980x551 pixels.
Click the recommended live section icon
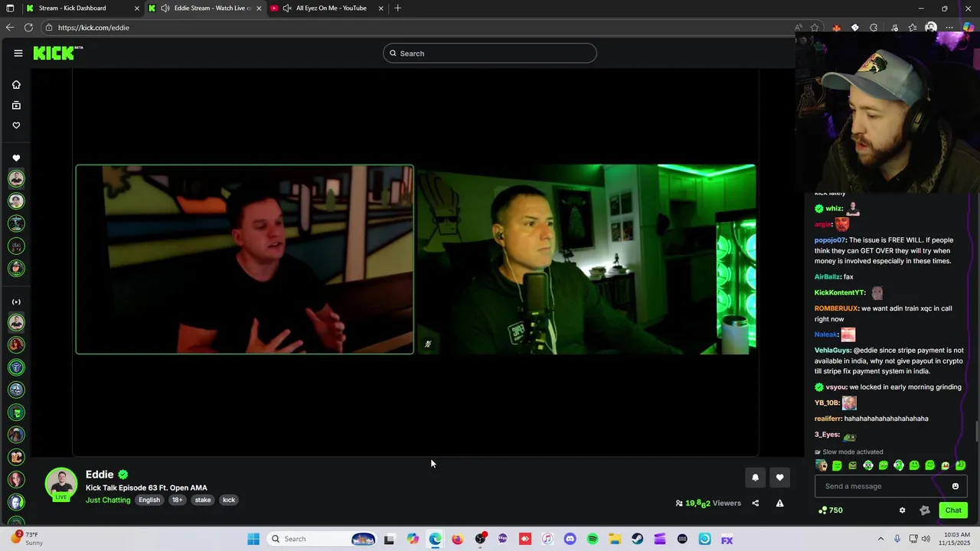(16, 302)
